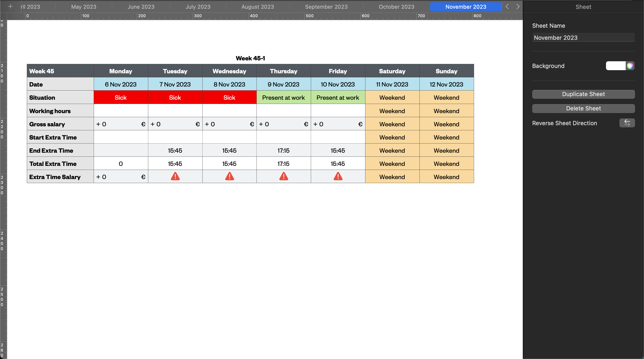Open the May 2023 sheet tab

(x=83, y=7)
